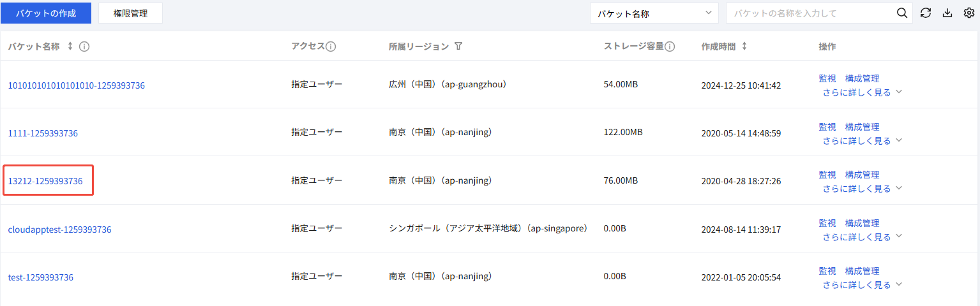Sort buckets by the バケット名称 sort arrows
The width and height of the screenshot is (980, 306).
pyautogui.click(x=70, y=47)
